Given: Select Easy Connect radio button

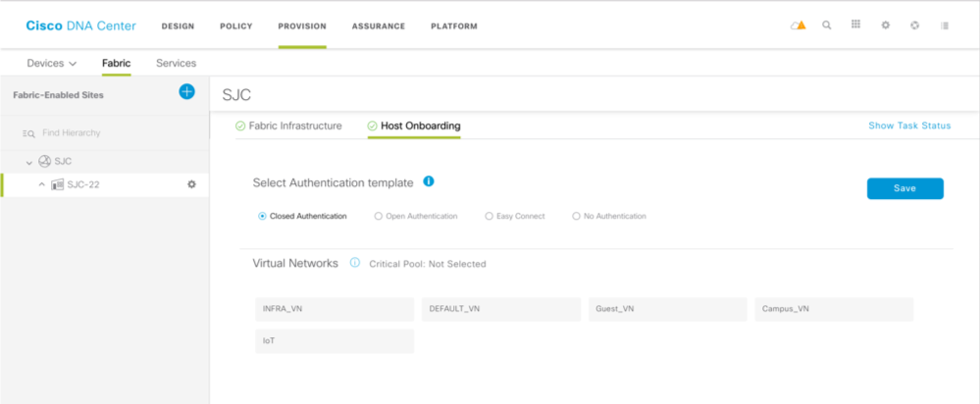Looking at the screenshot, I should click(489, 216).
